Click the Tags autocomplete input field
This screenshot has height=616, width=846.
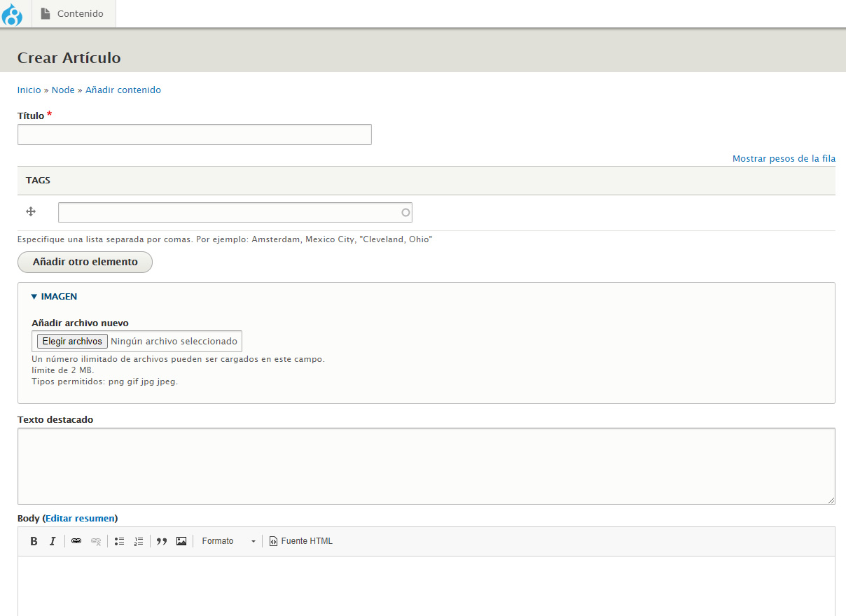pyautogui.click(x=230, y=212)
